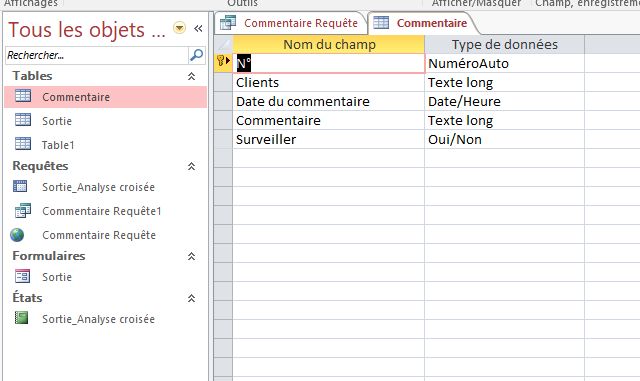Viewport: 640px width, 381px height.
Task: Click the États group header
Action: pyautogui.click(x=27, y=298)
